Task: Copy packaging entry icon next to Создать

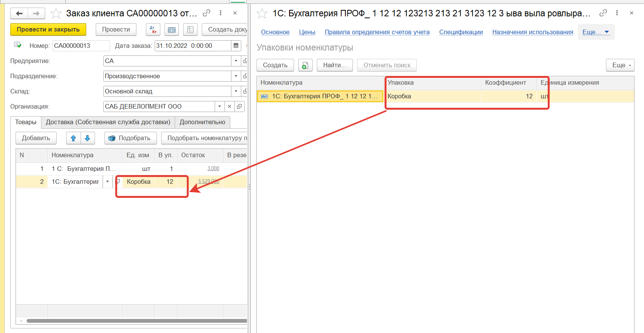Action: coord(305,65)
